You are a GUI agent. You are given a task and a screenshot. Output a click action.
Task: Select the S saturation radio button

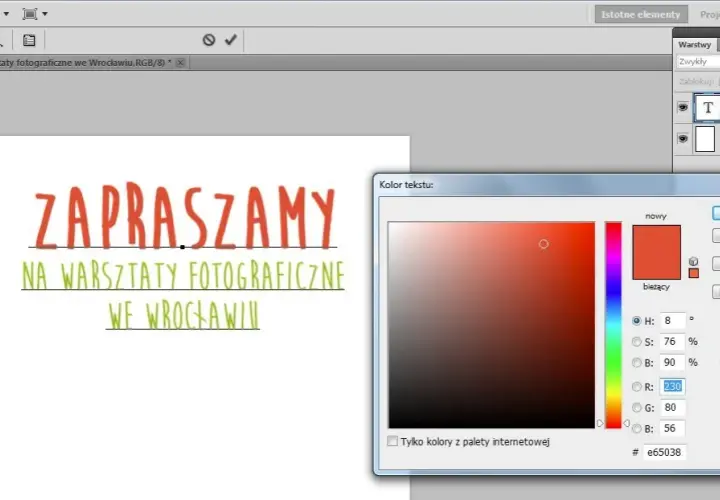636,342
